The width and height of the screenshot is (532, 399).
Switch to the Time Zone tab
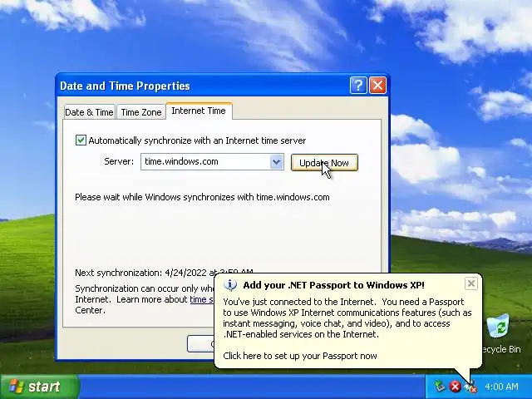(x=141, y=112)
